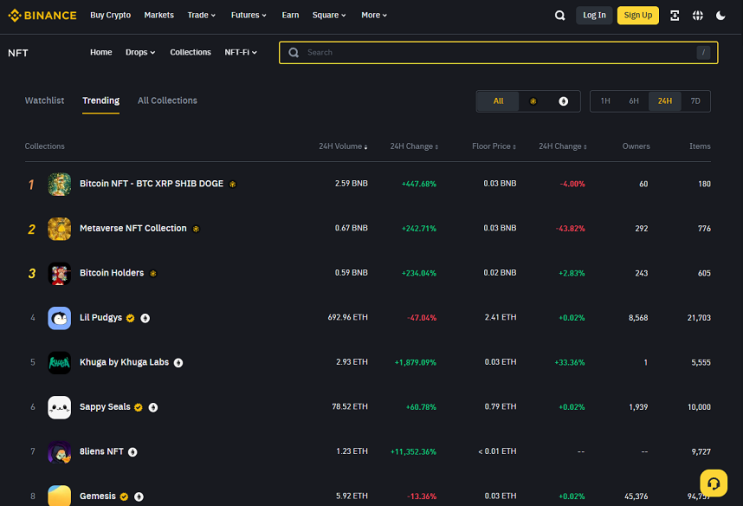The image size is (743, 506).
Task: Open the Buy Crypto menu item
Action: click(110, 15)
